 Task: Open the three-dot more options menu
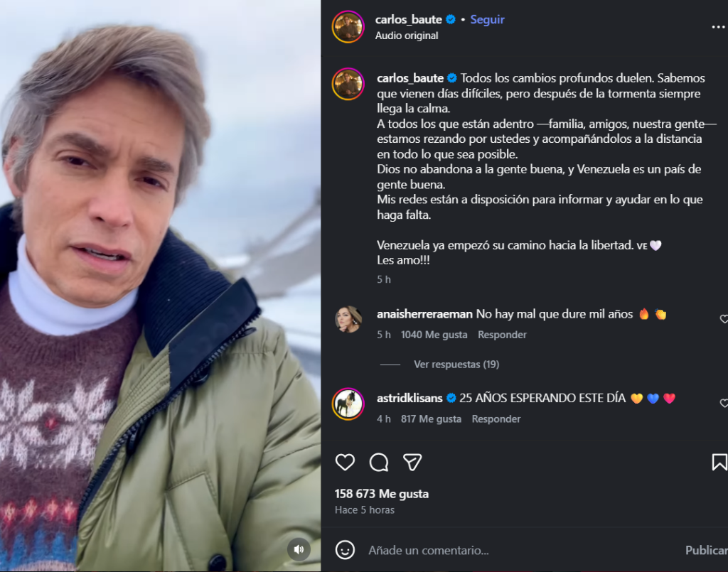coord(718,27)
